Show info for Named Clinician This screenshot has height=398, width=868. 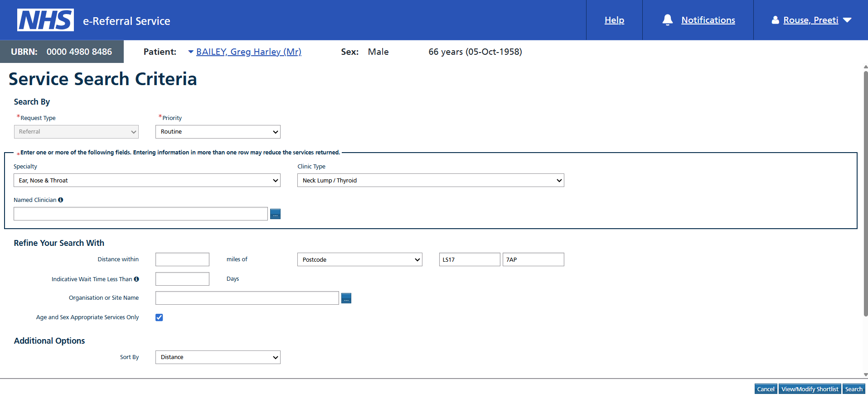click(61, 200)
